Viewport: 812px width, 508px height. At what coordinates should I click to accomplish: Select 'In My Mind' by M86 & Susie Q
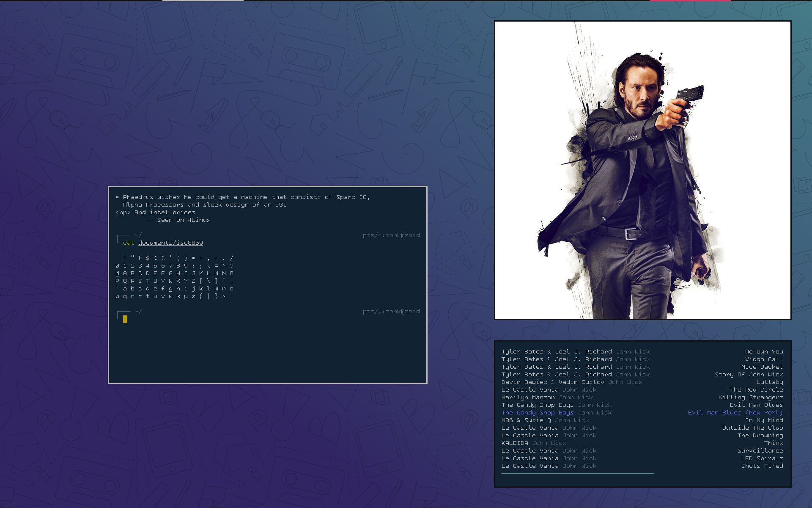click(x=642, y=420)
